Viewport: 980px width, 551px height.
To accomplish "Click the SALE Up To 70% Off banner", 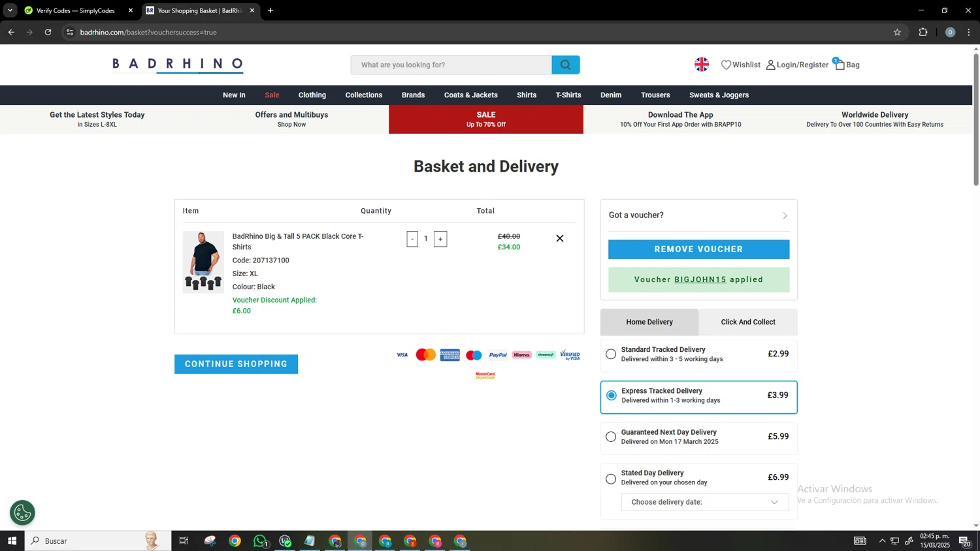I will point(486,119).
